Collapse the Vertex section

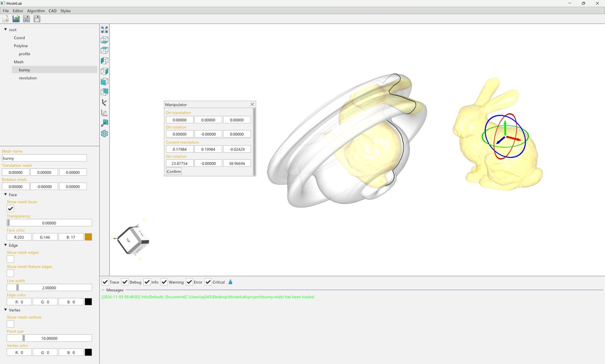(6, 310)
